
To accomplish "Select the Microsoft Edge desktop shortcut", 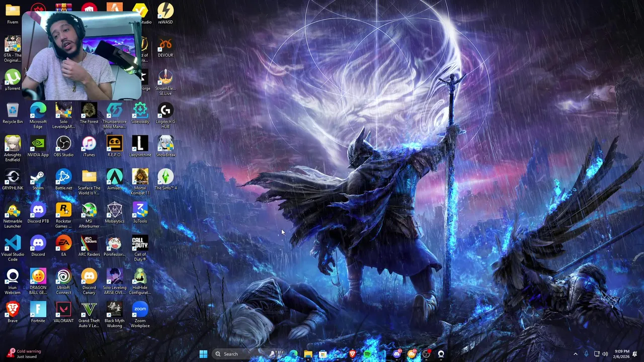I will [38, 116].
